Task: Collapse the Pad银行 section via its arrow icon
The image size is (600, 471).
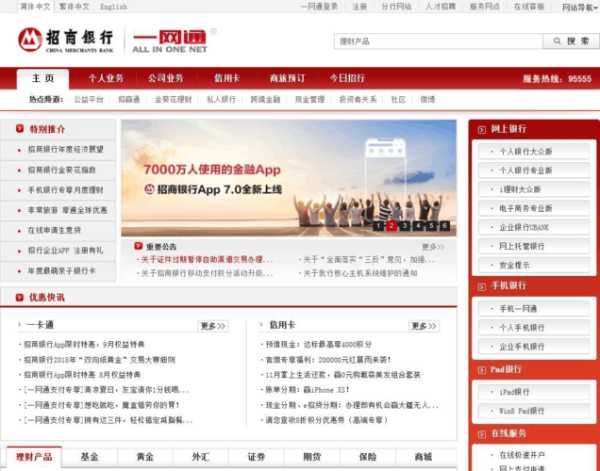Action: 482,370
